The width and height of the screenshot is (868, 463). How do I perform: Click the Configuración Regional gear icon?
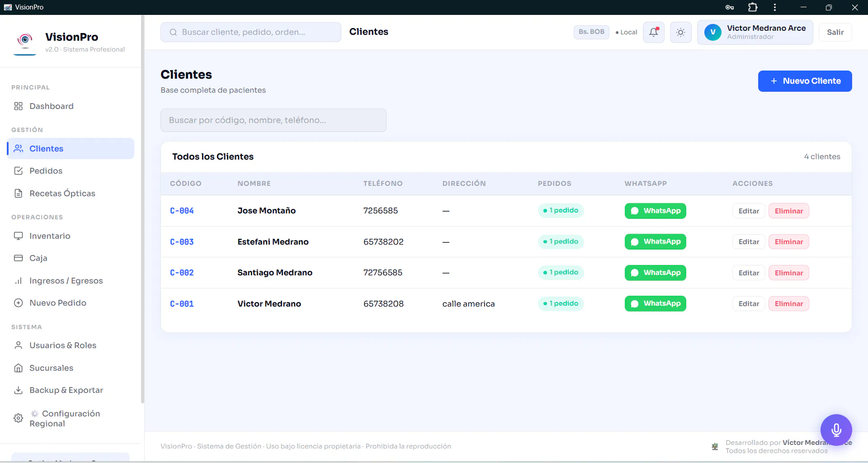click(x=18, y=418)
